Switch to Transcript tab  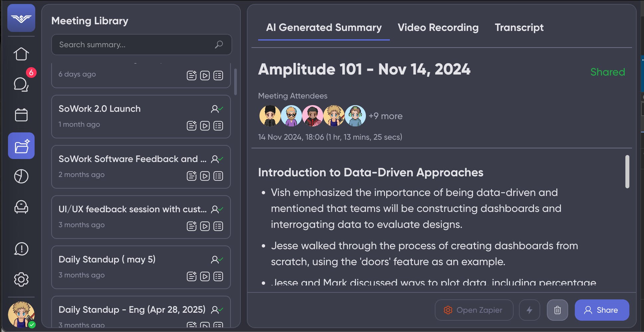tap(519, 28)
